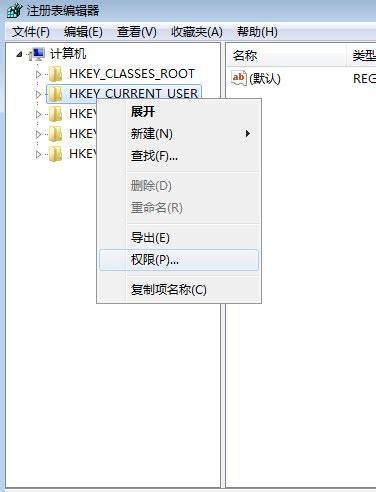Click the REG type cell of (默认)
Image resolution: width=376 pixels, height=492 pixels.
[364, 79]
